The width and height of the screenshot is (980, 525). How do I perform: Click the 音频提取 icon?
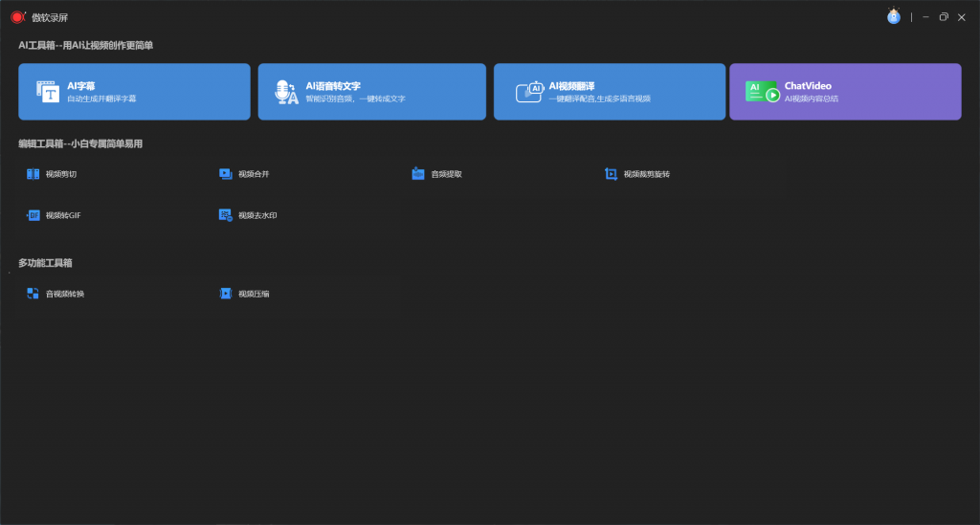pyautogui.click(x=418, y=174)
